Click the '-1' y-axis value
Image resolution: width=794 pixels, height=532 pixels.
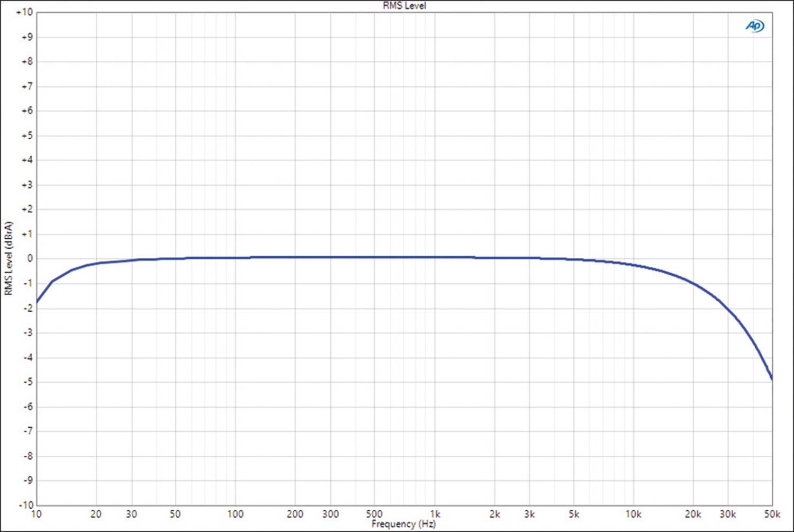[x=28, y=283]
